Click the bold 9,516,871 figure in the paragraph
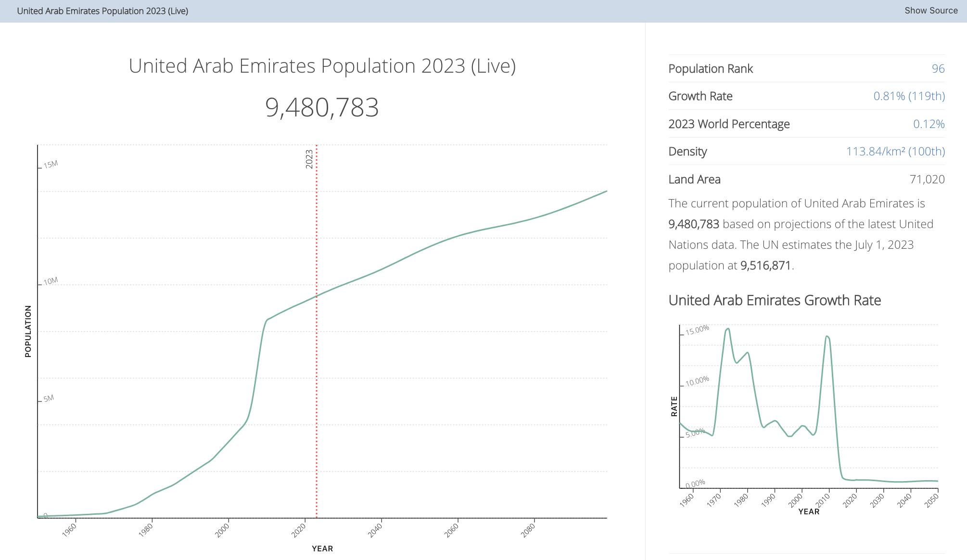 [x=765, y=266]
